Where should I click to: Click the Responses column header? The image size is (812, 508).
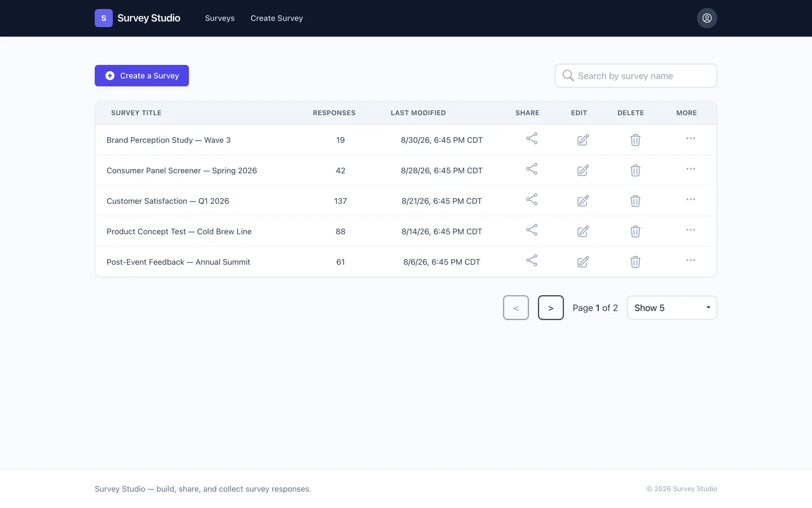coord(334,113)
